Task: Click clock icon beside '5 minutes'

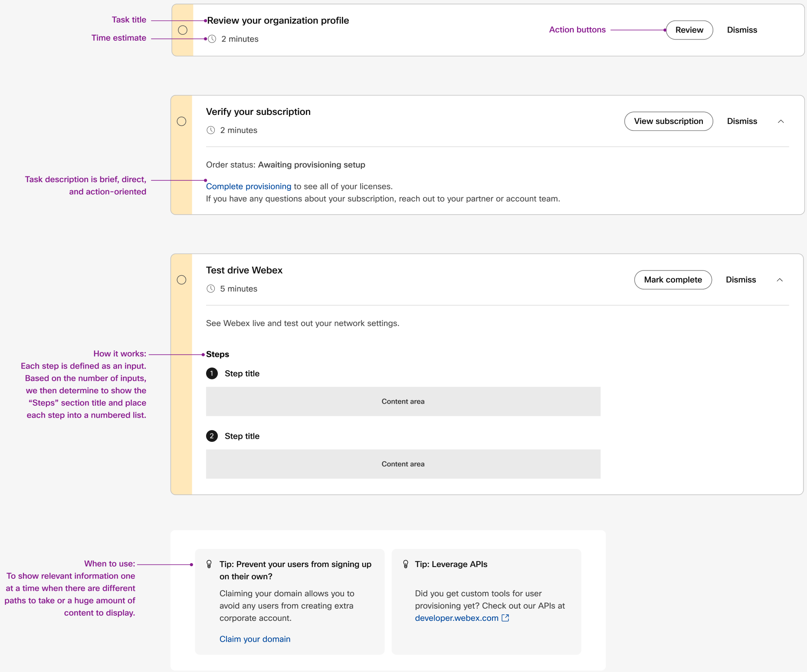Action: tap(211, 289)
